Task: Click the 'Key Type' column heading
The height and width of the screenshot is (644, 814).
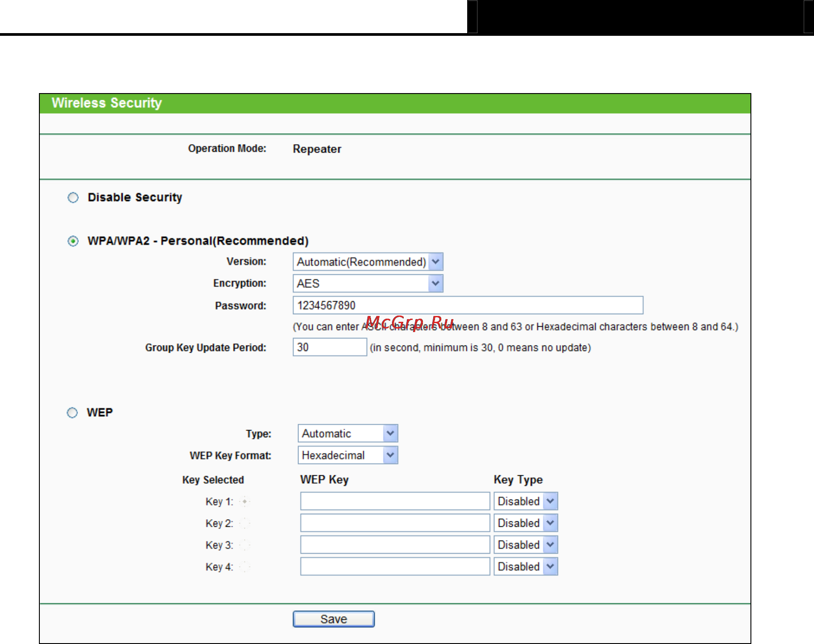Action: click(x=518, y=480)
